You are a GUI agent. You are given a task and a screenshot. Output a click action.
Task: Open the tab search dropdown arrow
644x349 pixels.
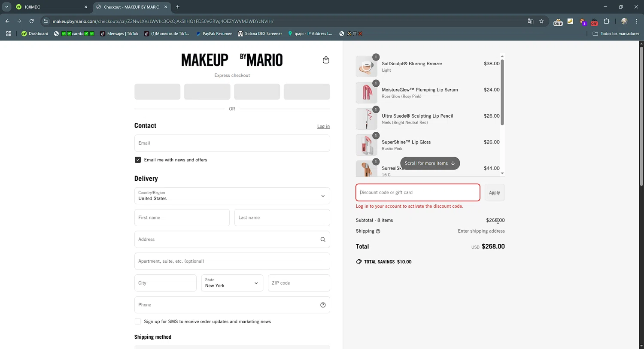tap(6, 7)
